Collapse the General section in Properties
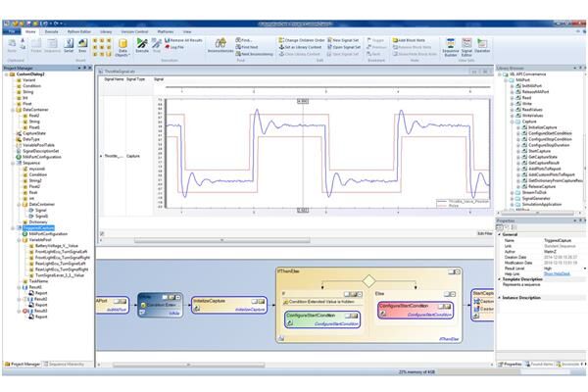 pyautogui.click(x=500, y=235)
